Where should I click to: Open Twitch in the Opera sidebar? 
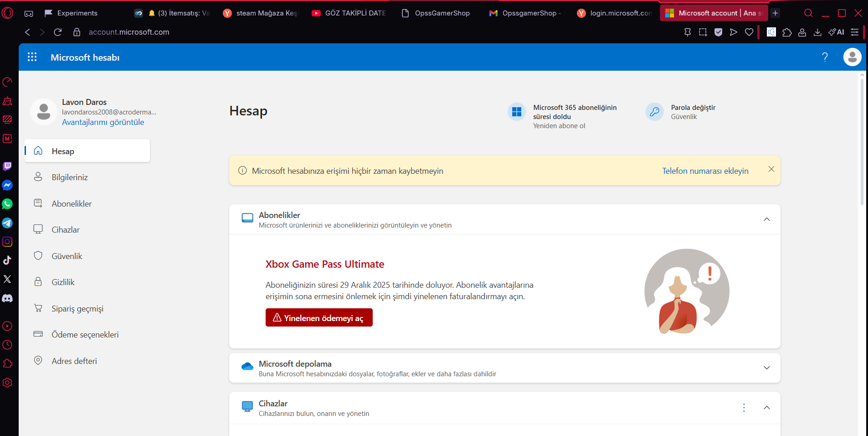[7, 166]
